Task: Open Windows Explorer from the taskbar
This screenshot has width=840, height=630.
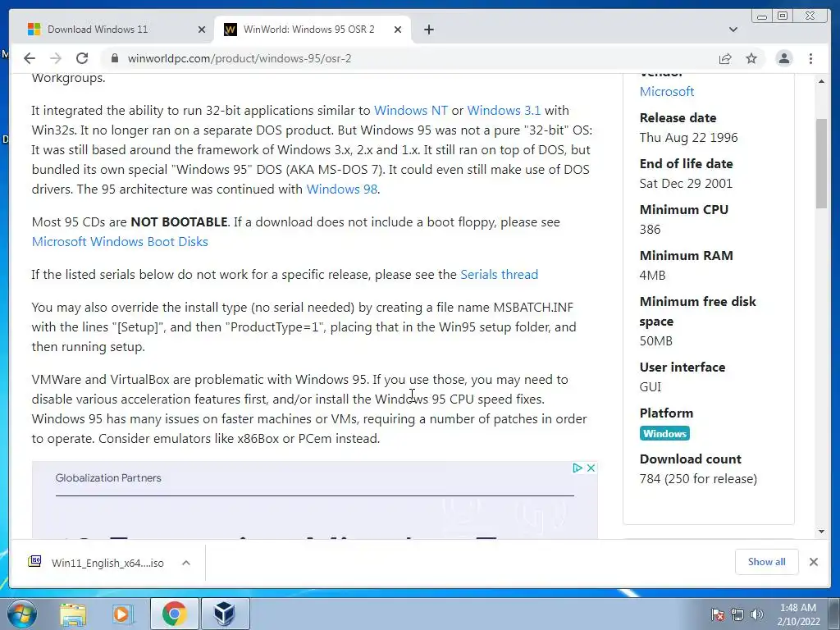Action: [73, 614]
